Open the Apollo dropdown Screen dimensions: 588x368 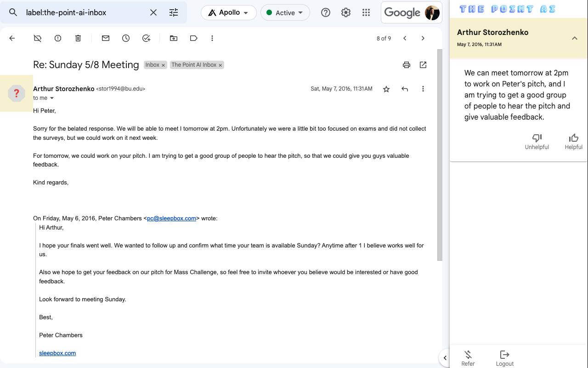(228, 12)
